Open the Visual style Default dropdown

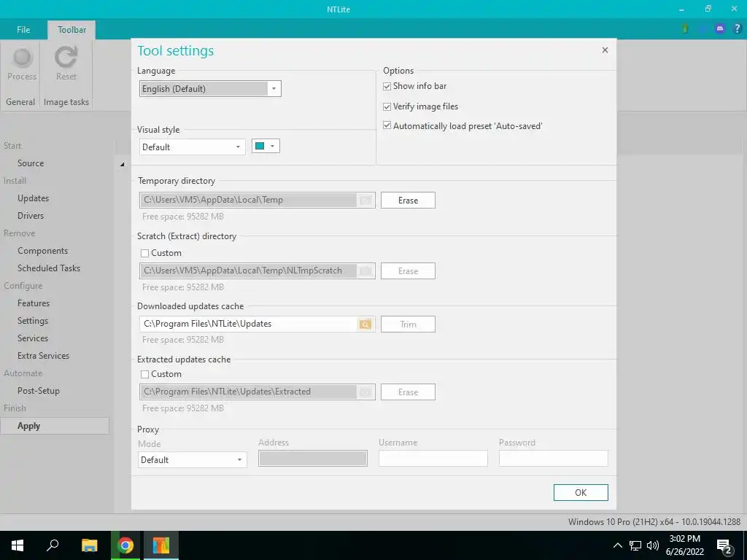pyautogui.click(x=193, y=147)
